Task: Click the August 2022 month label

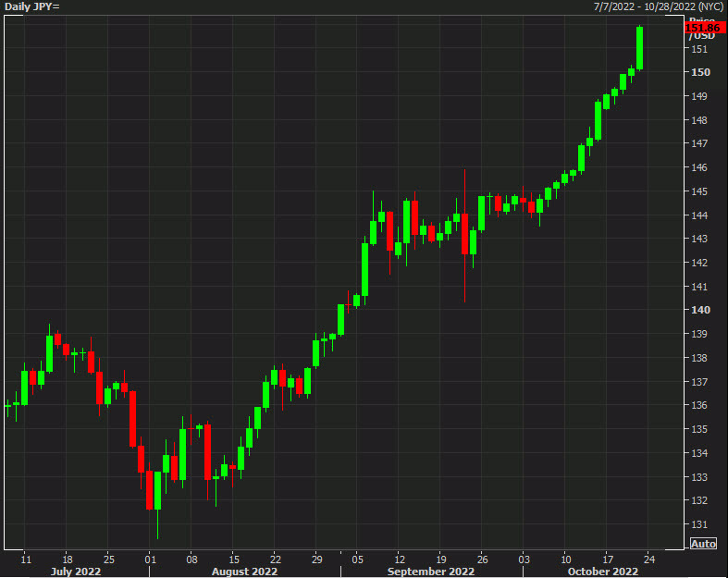Action: point(244,572)
